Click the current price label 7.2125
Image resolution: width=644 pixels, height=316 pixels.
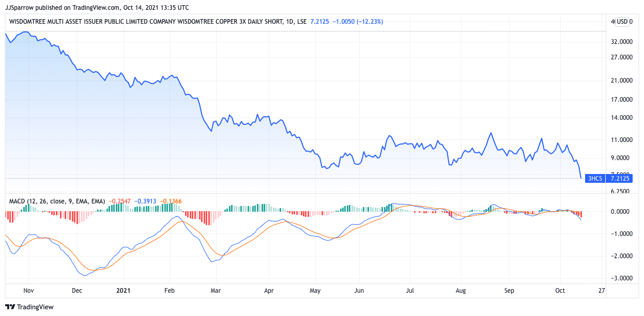pyautogui.click(x=619, y=179)
